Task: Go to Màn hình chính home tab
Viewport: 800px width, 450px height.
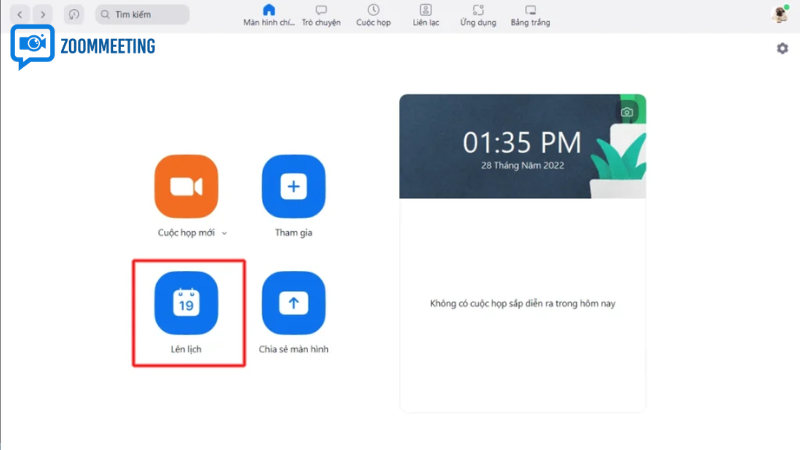Action: (268, 15)
